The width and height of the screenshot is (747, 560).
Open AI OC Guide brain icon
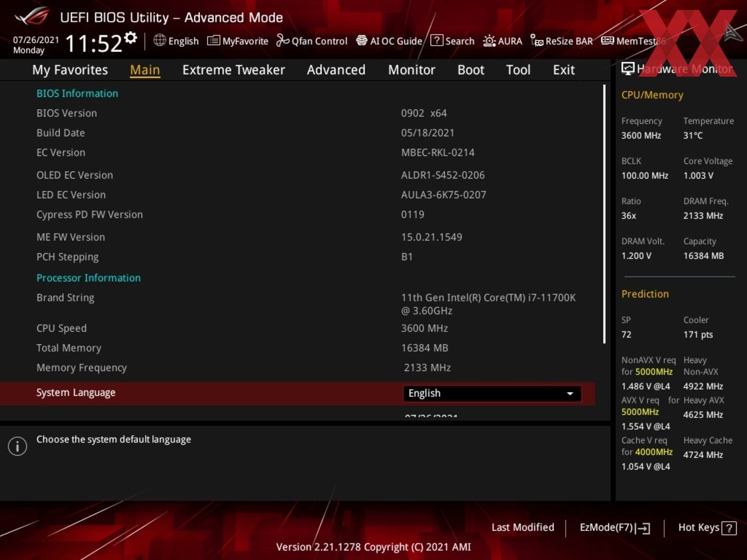(x=361, y=40)
